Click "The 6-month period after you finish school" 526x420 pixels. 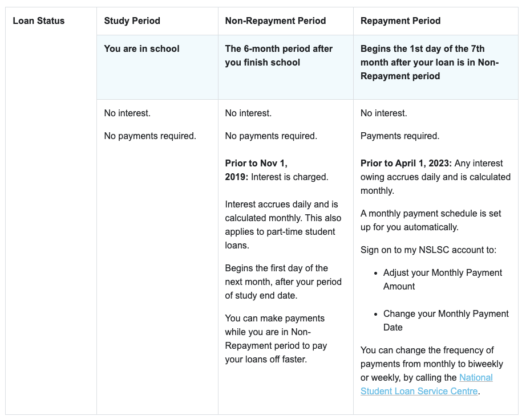(278, 56)
